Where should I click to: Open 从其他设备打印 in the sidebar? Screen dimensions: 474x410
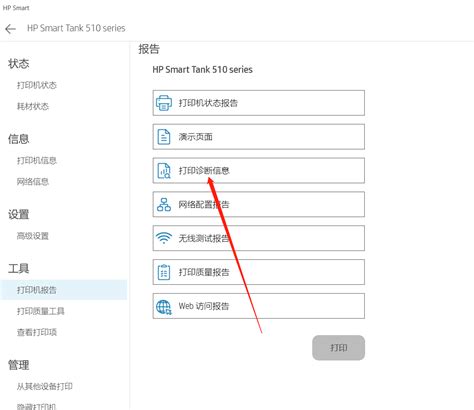45,387
